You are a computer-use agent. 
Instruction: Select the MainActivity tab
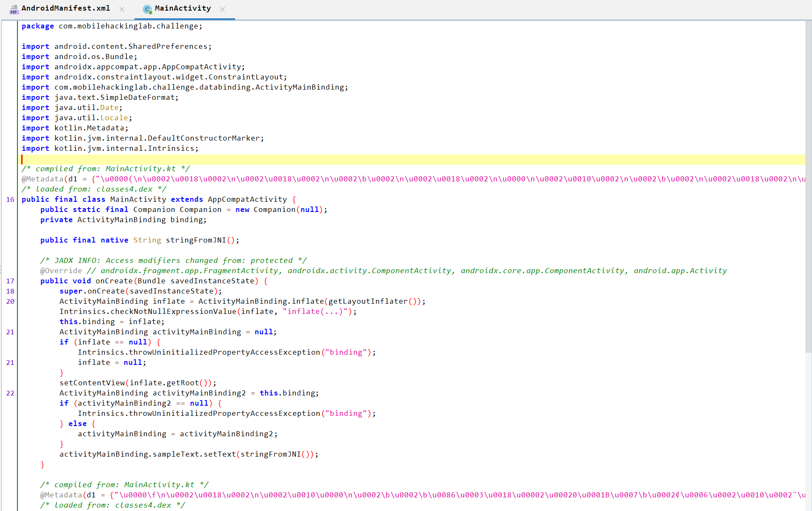[182, 8]
